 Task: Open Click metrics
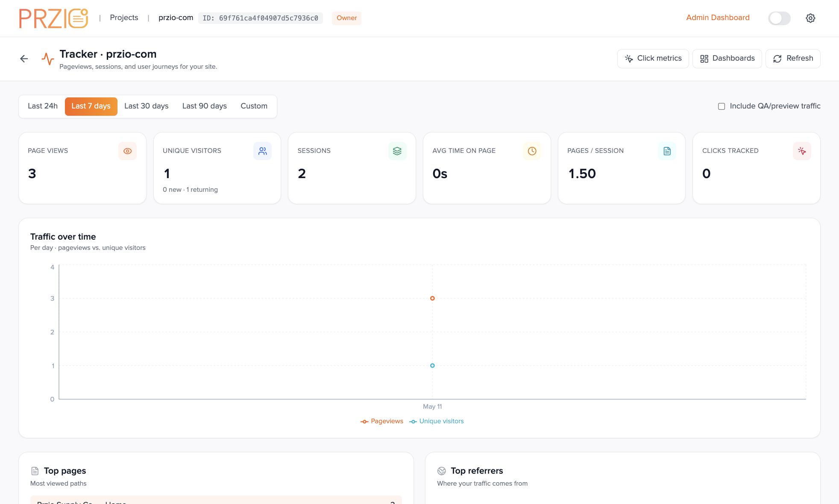tap(653, 59)
